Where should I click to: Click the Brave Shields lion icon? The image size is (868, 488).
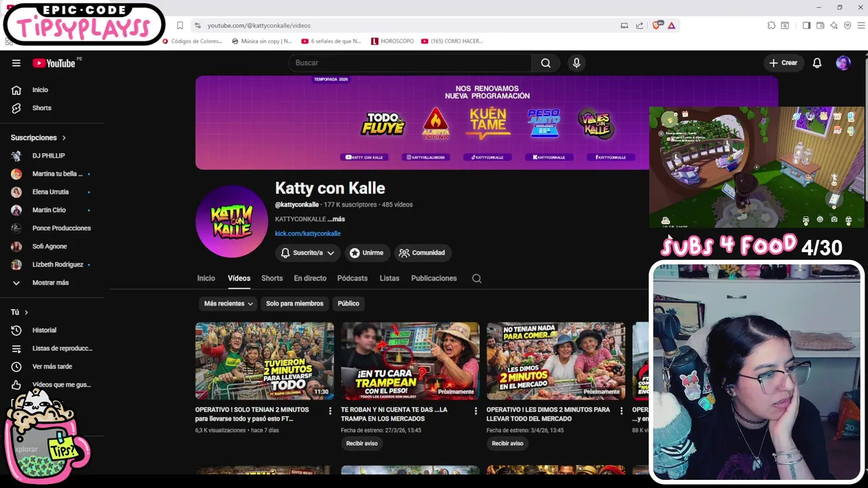656,26
